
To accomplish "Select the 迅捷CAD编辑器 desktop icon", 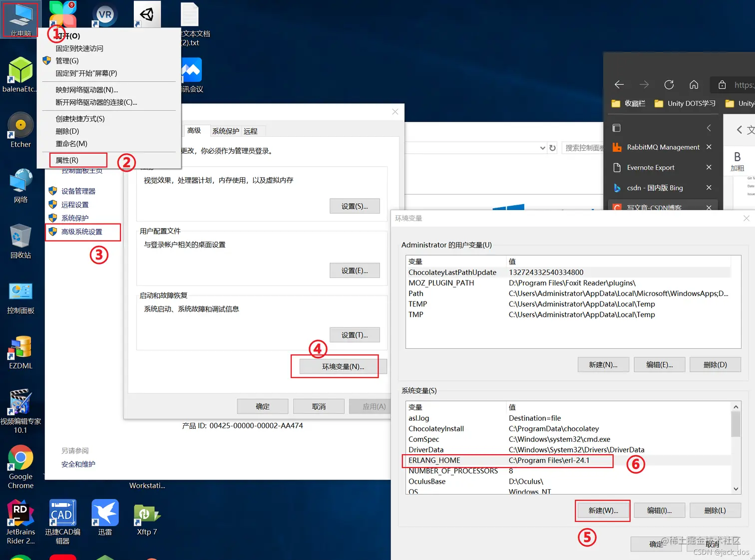I will 62,522.
